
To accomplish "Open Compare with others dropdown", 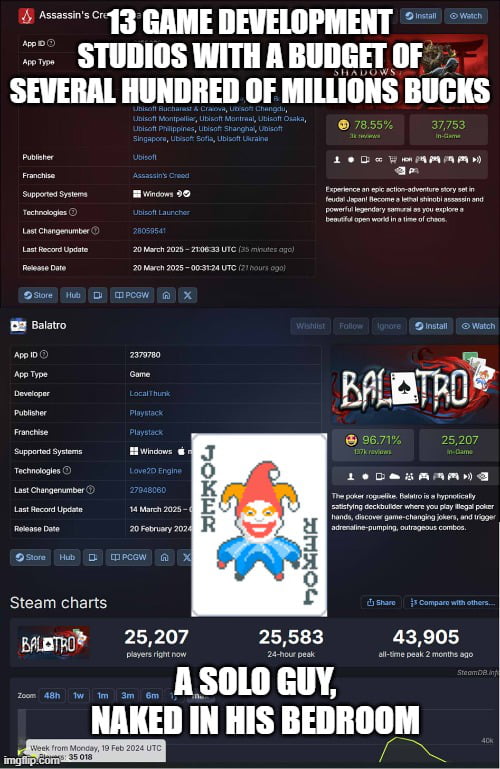I will 452,602.
